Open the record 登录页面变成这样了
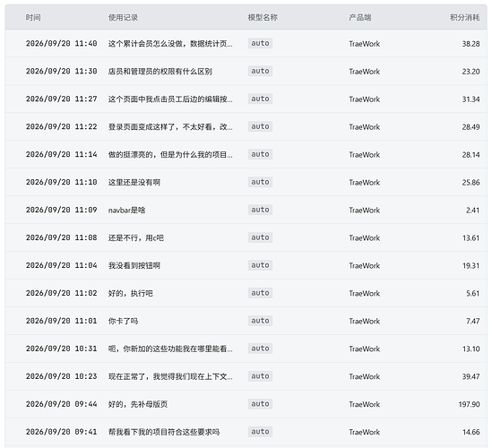492x448 pixels. click(x=170, y=126)
